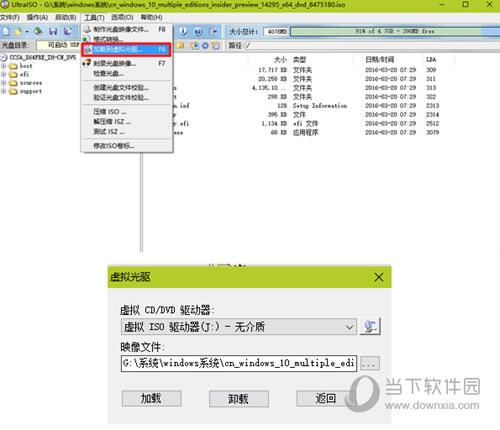The image size is (500, 430).
Task: Select the 应用程序 68 KB row
Action: (307, 132)
